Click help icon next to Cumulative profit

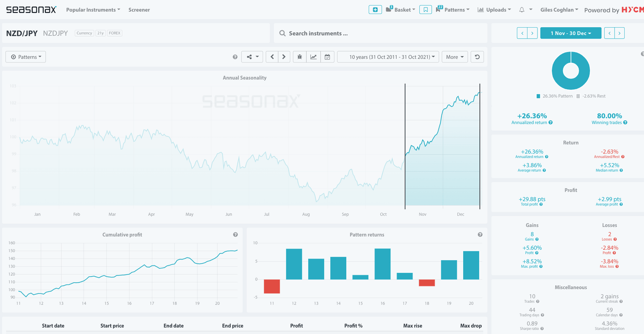[x=235, y=235]
